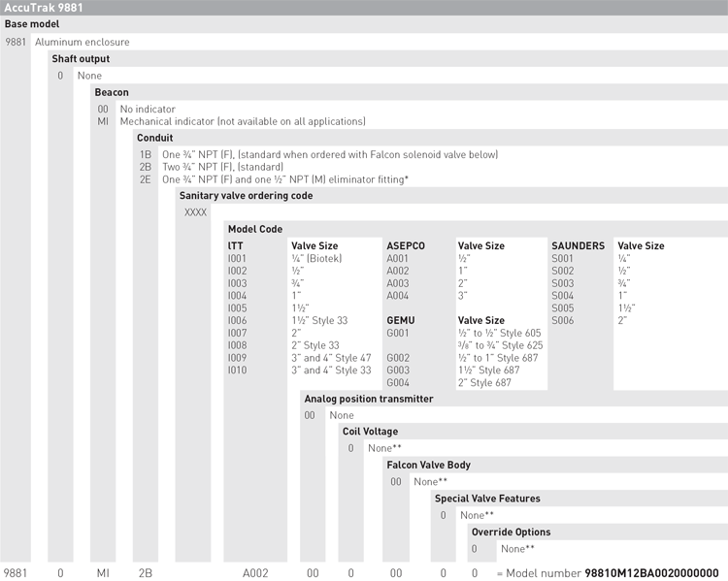Select 'No indicator' beacon option
The width and height of the screenshot is (728, 581).
pos(148,109)
